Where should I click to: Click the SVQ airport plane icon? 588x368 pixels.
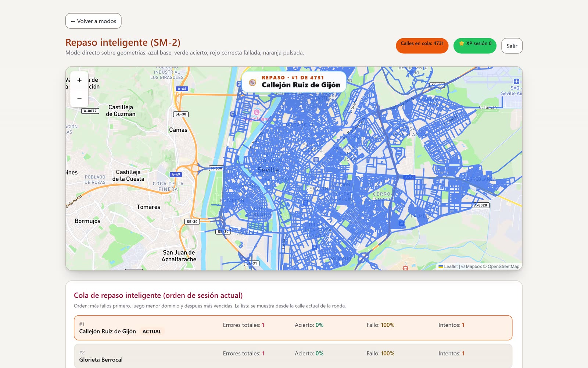(516, 81)
